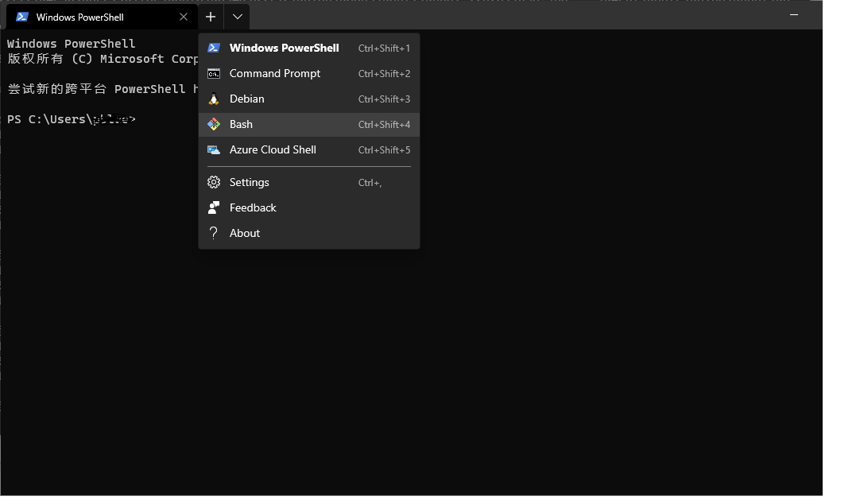The height and width of the screenshot is (504, 860).
Task: Minimize the Windows Terminal window
Action: click(794, 15)
